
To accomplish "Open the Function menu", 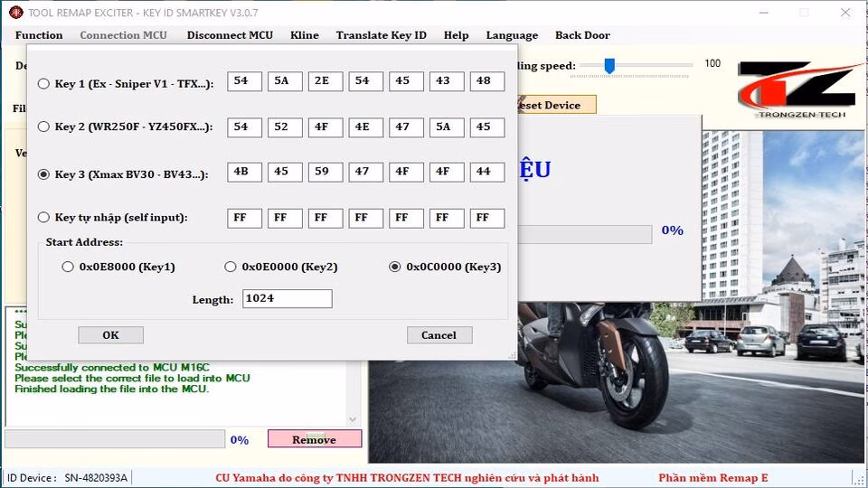I will (39, 35).
